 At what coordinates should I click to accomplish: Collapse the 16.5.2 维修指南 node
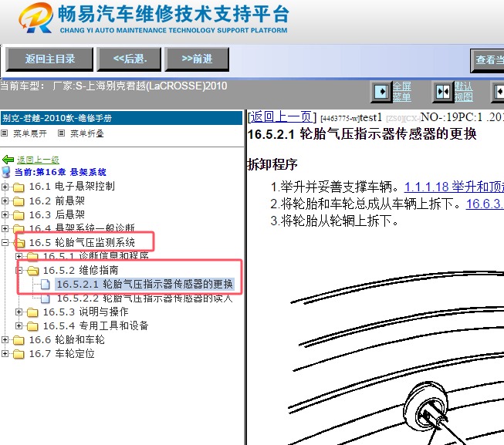point(19,270)
